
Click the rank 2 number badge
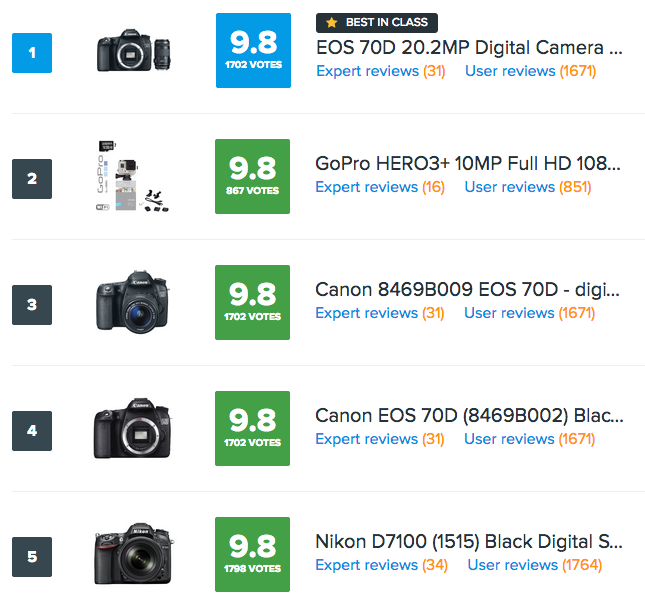(31, 179)
